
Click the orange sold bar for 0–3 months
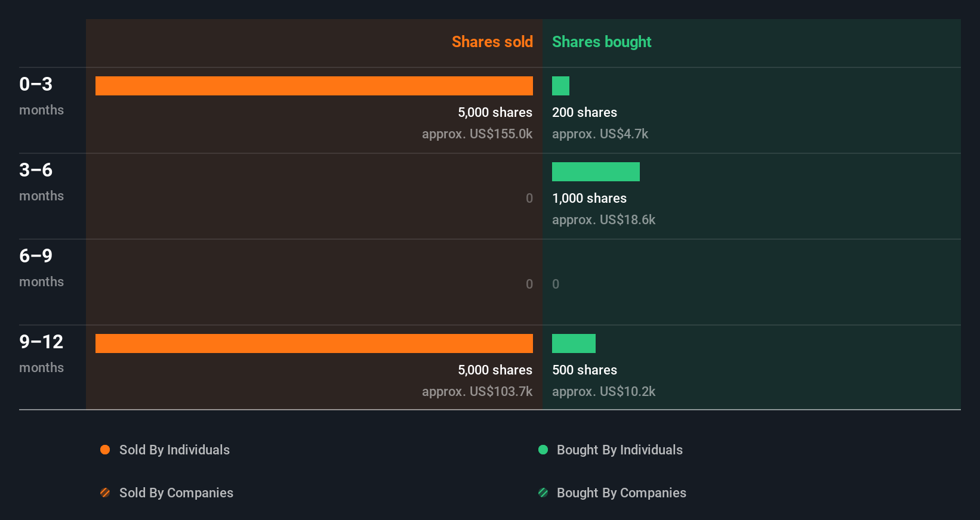click(314, 86)
